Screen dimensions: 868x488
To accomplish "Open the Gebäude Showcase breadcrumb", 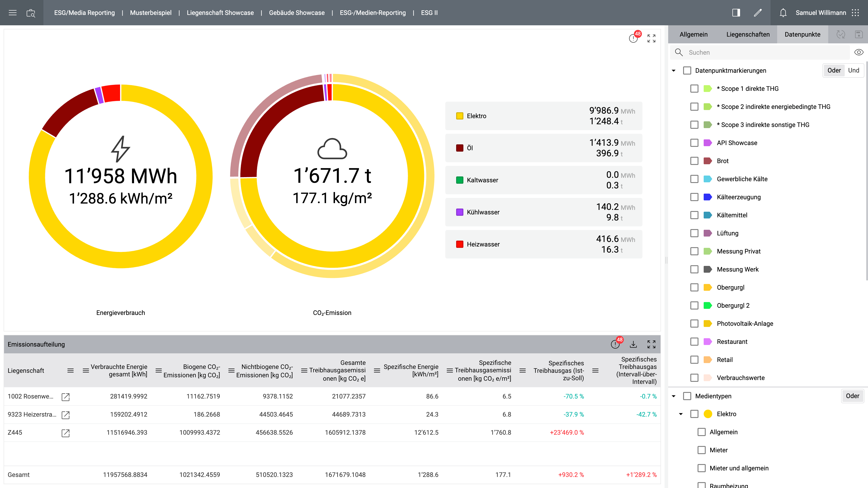I will point(297,13).
